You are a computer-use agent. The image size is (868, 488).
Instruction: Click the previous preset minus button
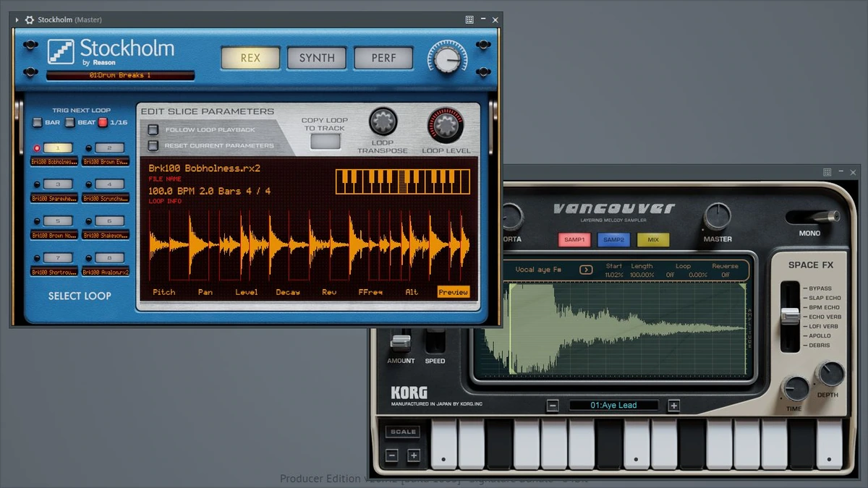[x=553, y=406]
